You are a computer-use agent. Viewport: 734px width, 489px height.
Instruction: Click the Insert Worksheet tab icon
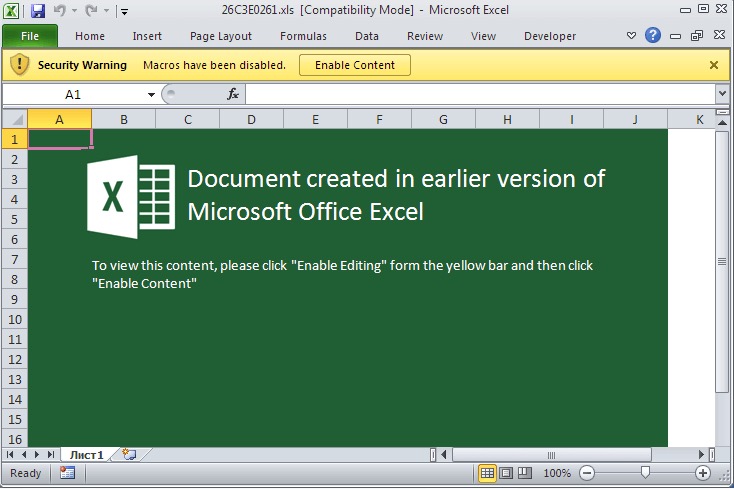pos(129,454)
